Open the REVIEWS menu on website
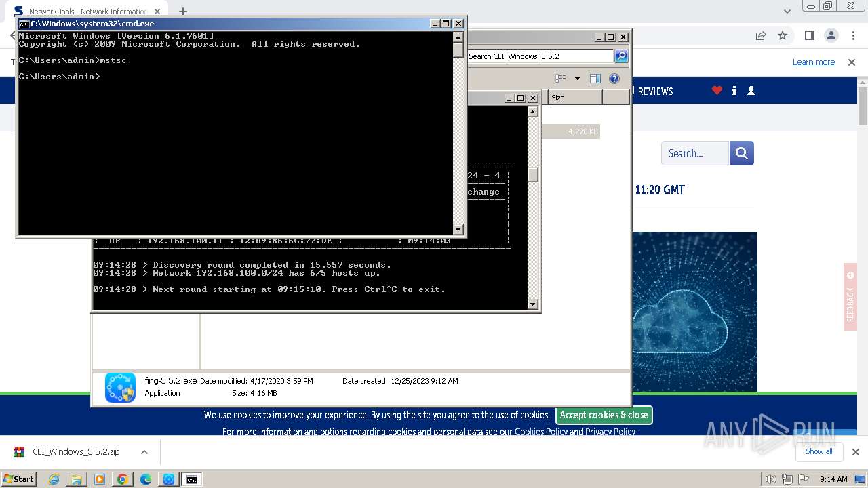This screenshot has width=868, height=488. tap(654, 91)
